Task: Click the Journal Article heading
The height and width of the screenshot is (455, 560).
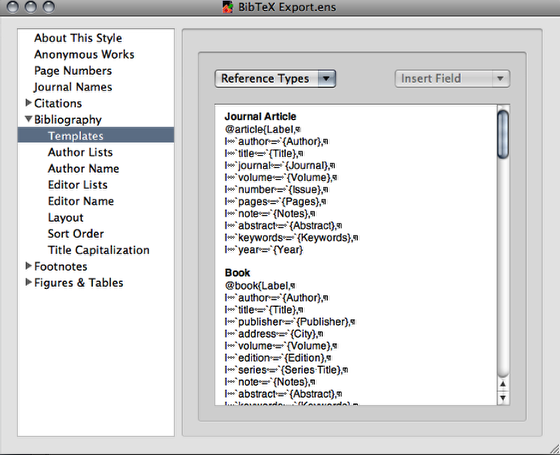Action: tap(260, 116)
